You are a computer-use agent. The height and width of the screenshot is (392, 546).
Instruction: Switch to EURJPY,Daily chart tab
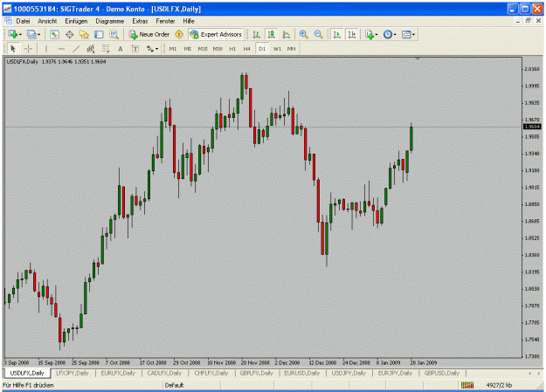click(x=395, y=373)
